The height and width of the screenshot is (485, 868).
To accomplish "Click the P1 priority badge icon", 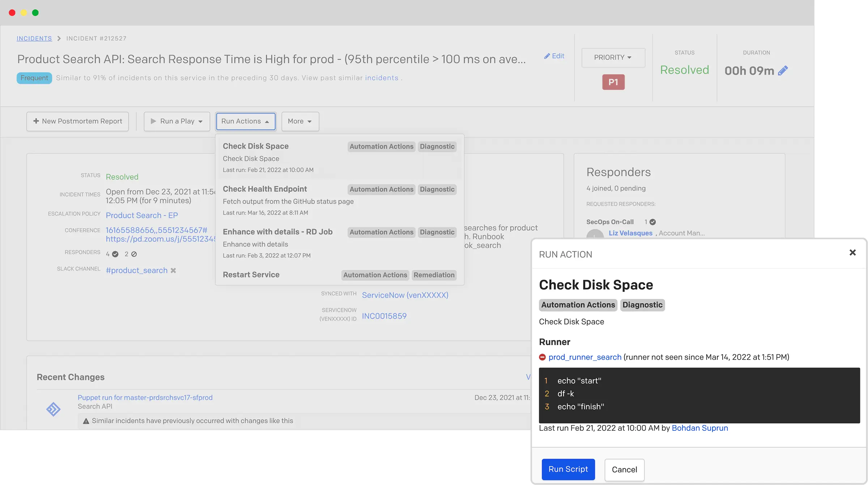I will 614,82.
